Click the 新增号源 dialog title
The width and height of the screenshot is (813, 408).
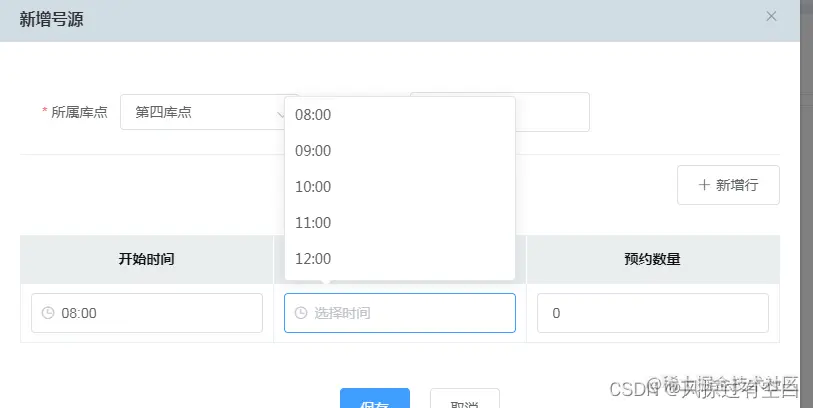[51, 19]
